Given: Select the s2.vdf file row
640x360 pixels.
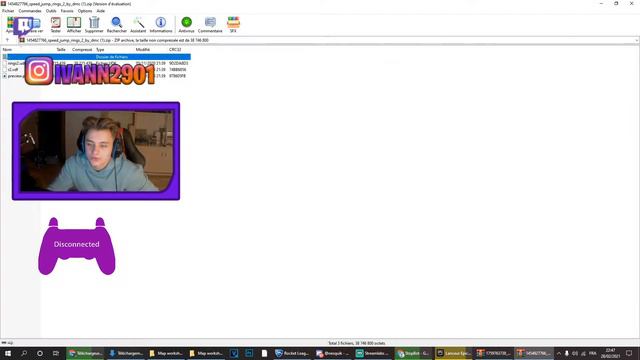Looking at the screenshot, I should [x=96, y=69].
